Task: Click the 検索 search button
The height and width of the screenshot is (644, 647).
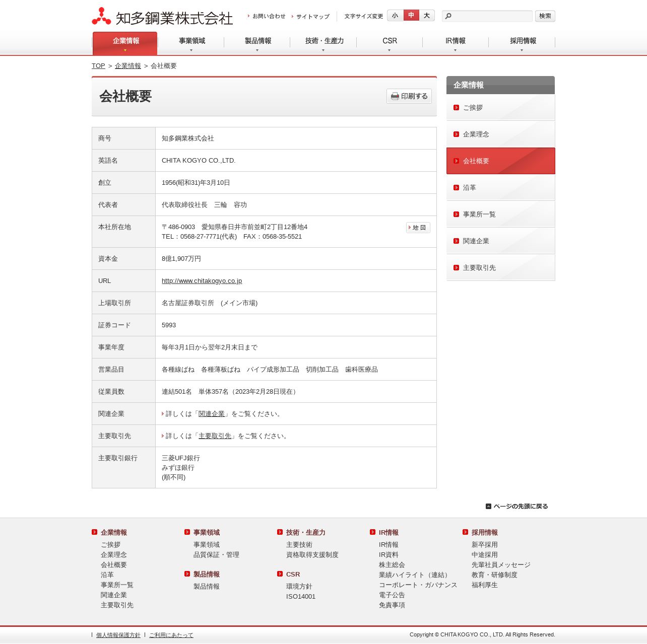Action: click(x=545, y=16)
